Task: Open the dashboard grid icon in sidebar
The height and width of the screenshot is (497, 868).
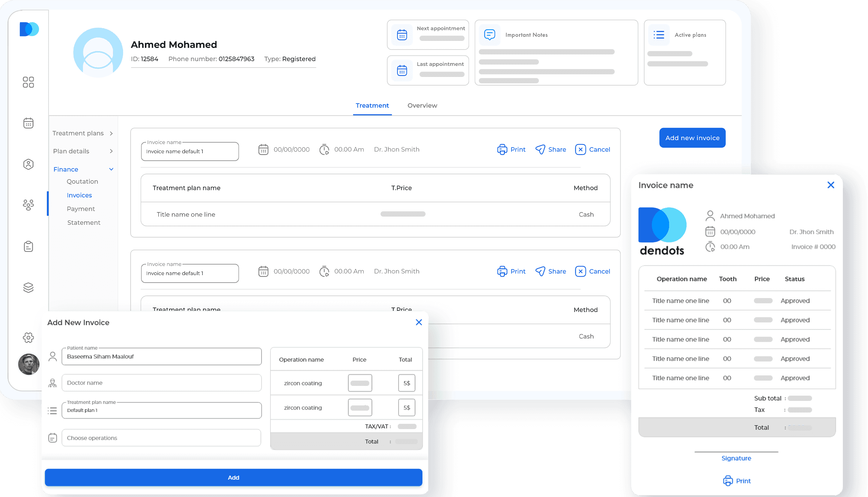Action: [x=28, y=82]
